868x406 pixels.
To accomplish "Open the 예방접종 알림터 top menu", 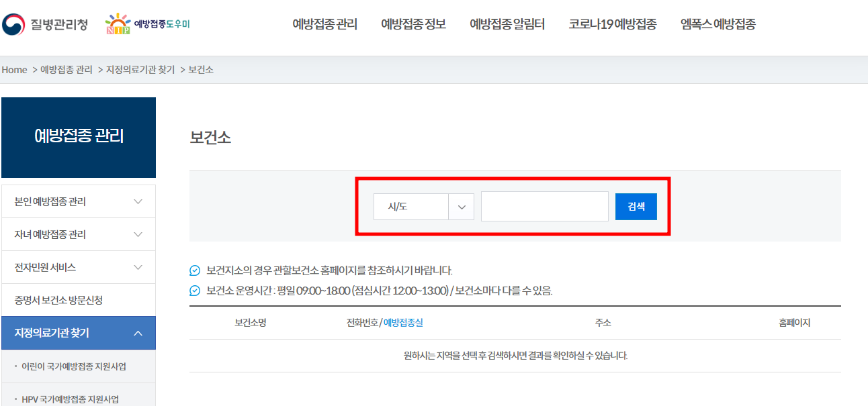I will tap(507, 24).
